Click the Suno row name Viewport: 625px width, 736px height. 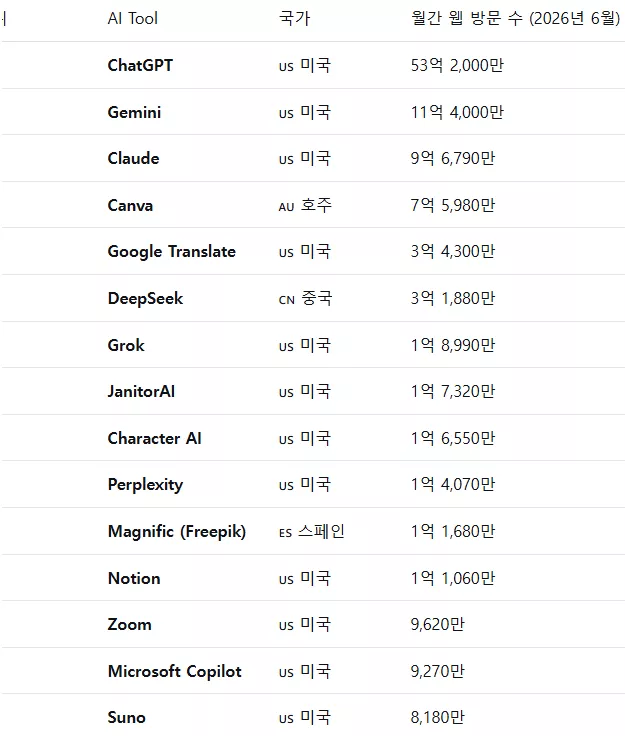point(126,717)
